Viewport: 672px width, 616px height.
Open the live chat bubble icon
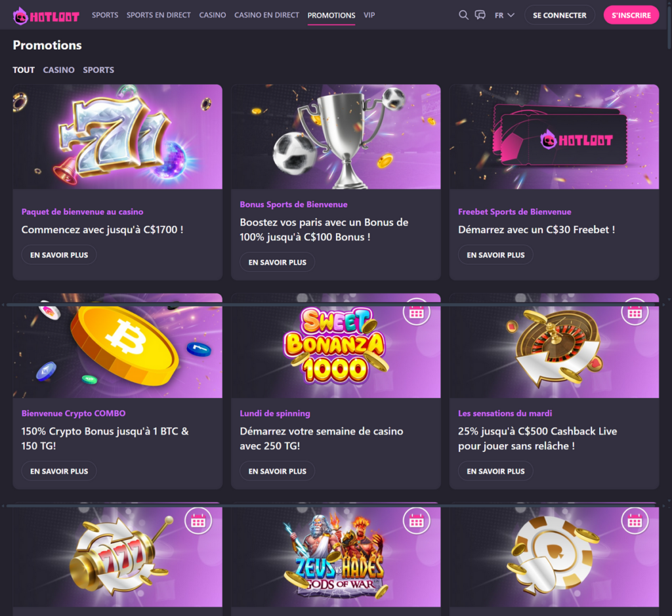480,15
